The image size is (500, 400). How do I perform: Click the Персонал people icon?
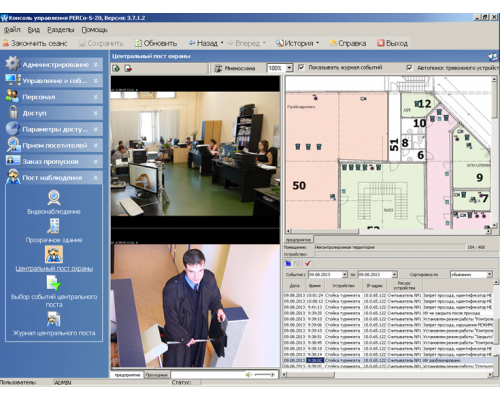click(x=13, y=96)
